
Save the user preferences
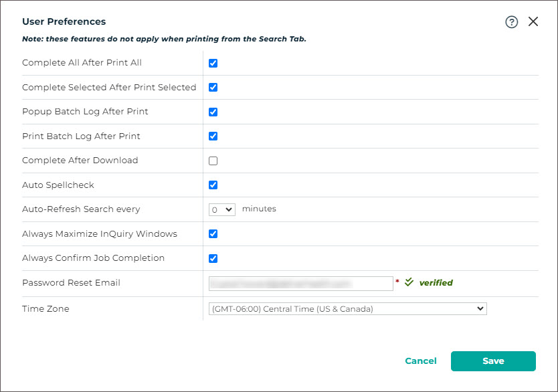click(493, 361)
